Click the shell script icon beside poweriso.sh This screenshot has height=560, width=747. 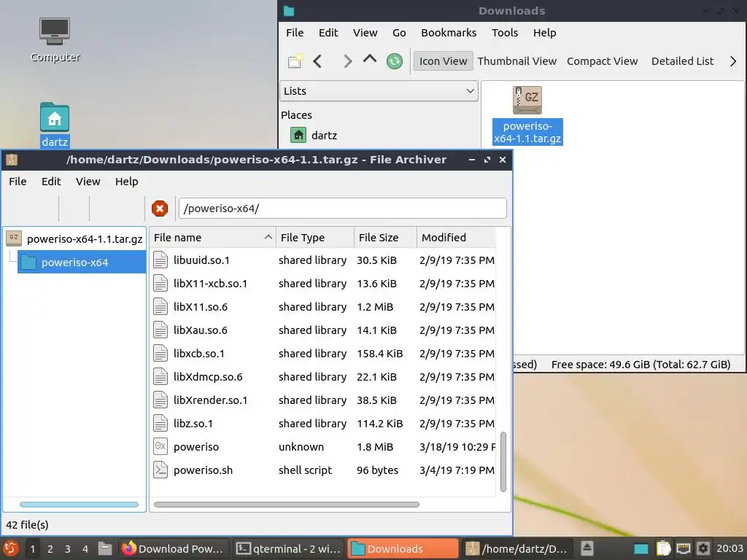click(x=160, y=470)
